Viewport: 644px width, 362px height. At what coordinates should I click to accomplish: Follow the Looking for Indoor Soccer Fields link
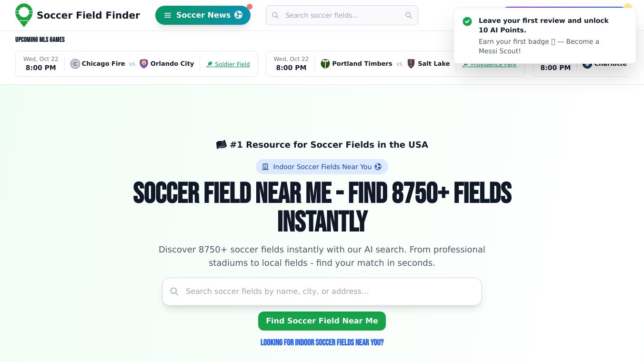[x=322, y=342]
